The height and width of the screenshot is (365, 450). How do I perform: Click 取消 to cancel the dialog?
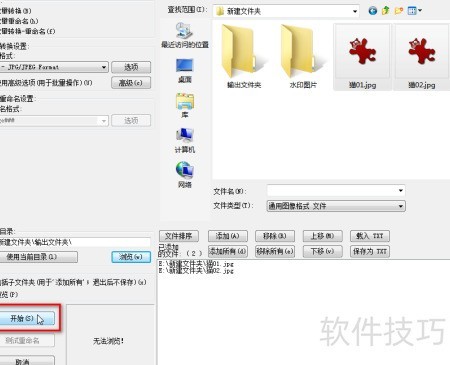point(27,361)
